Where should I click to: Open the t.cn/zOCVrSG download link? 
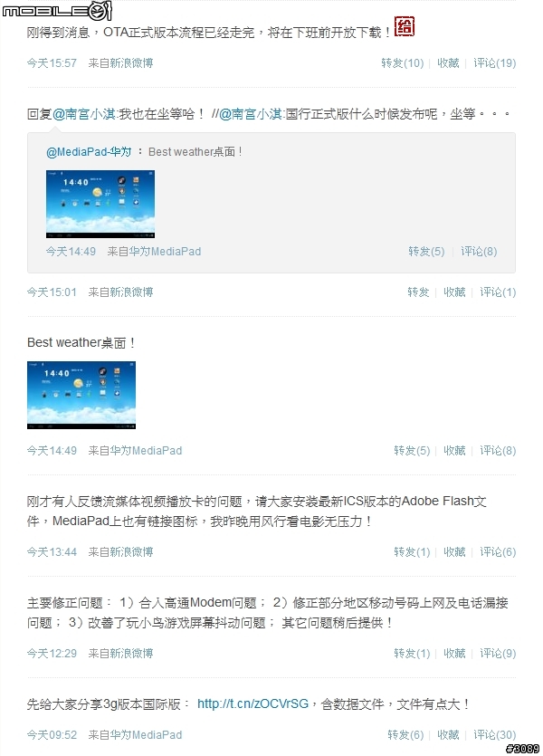click(252, 703)
